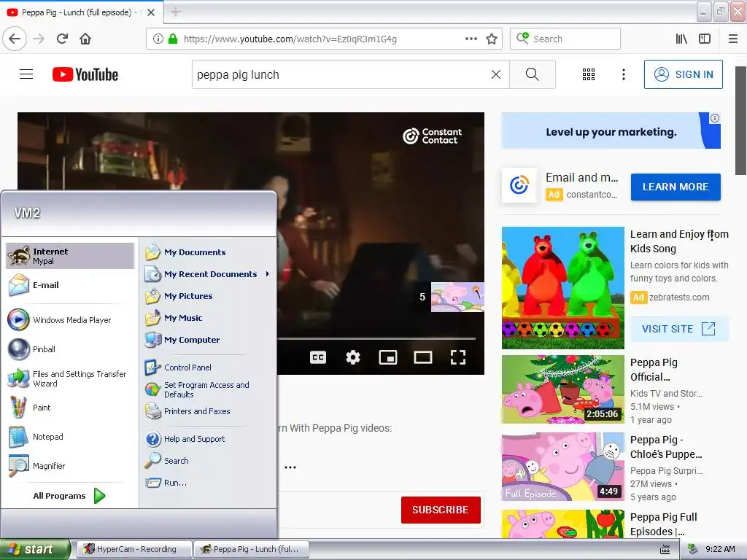Open options dots beside Learn and Enjoy ad
Viewport: 747px width, 560px height.
(x=712, y=236)
